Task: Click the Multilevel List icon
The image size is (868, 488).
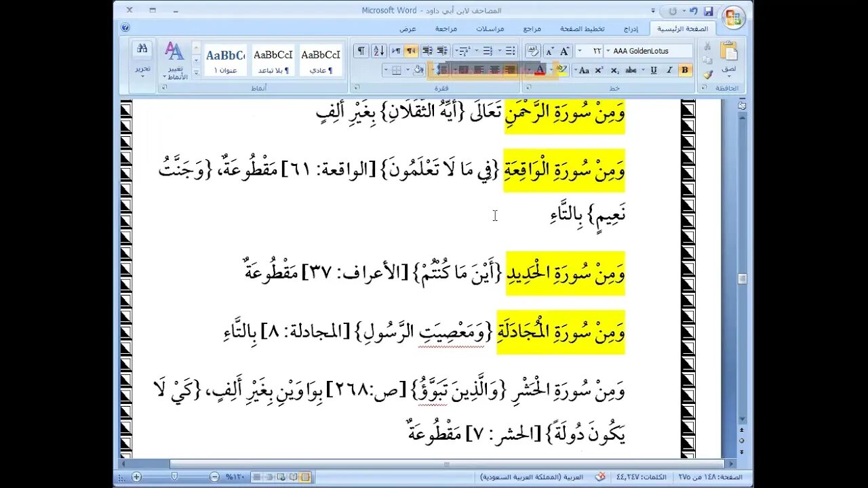Action: (463, 51)
